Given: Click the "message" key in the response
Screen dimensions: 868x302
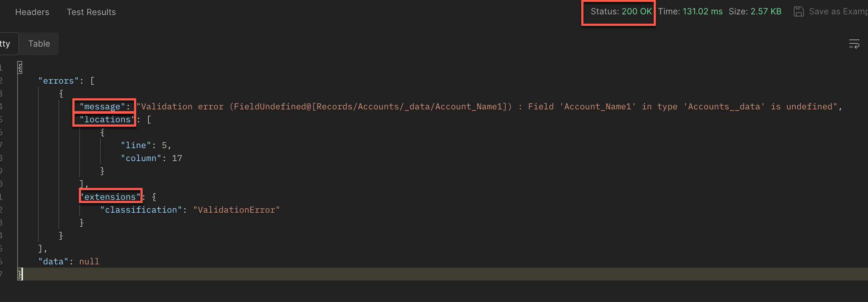Looking at the screenshot, I should 102,107.
